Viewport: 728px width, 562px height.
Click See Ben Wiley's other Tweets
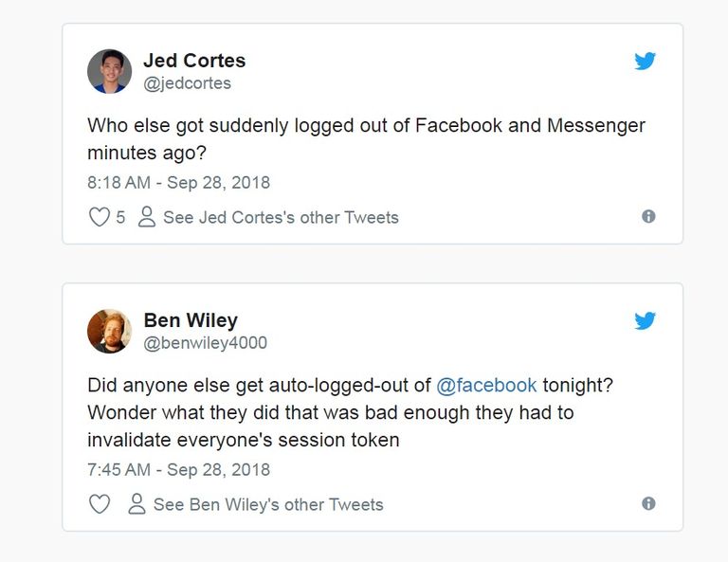tap(268, 504)
